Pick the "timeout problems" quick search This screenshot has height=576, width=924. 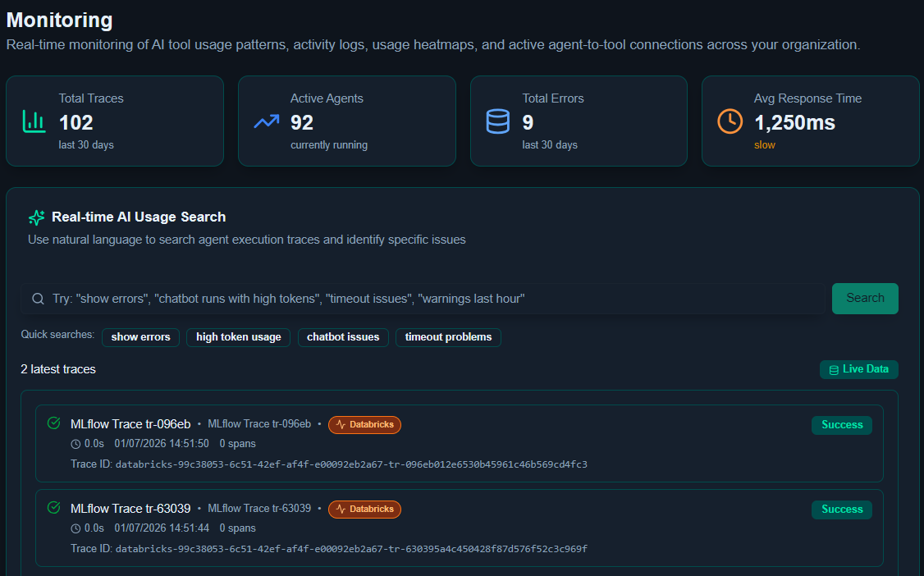448,337
